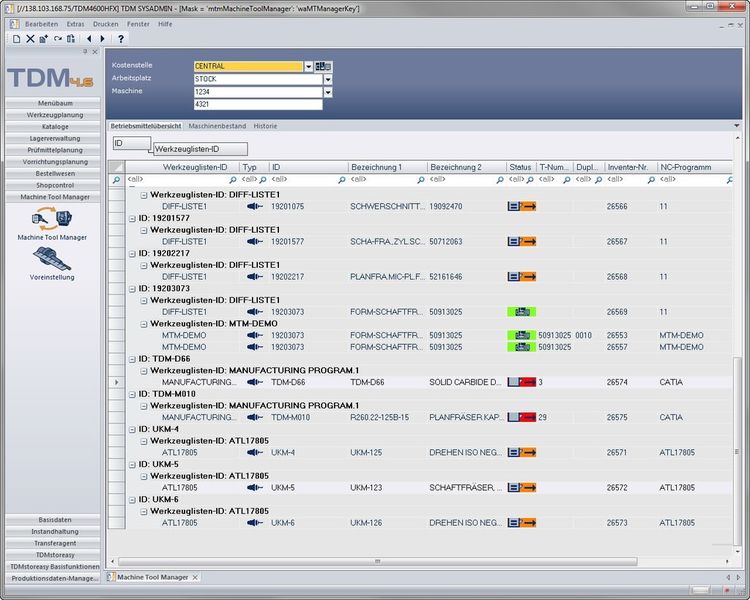Go to previous record with left arrow

point(89,39)
